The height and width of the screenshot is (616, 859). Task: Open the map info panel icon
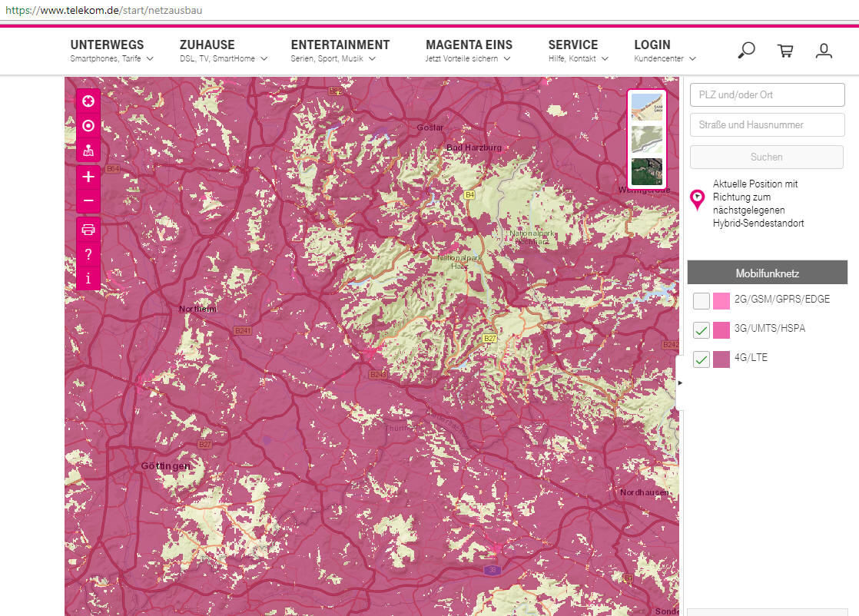(88, 278)
